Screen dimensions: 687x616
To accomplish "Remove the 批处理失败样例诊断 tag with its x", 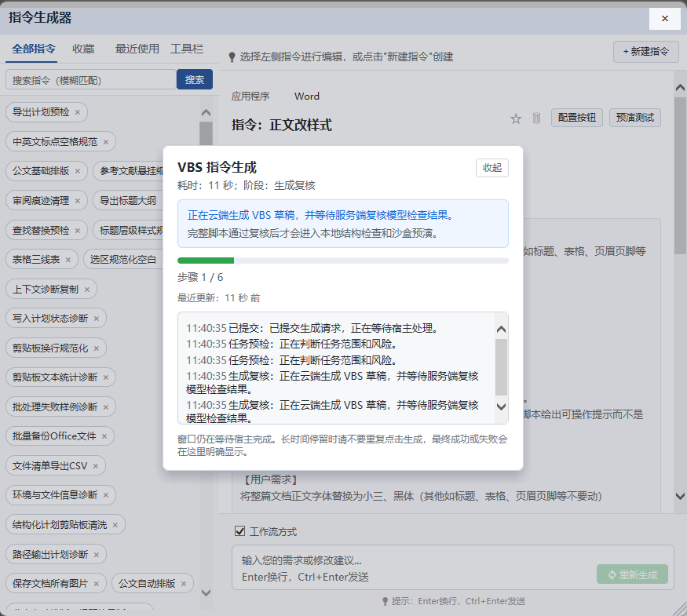I will point(105,407).
